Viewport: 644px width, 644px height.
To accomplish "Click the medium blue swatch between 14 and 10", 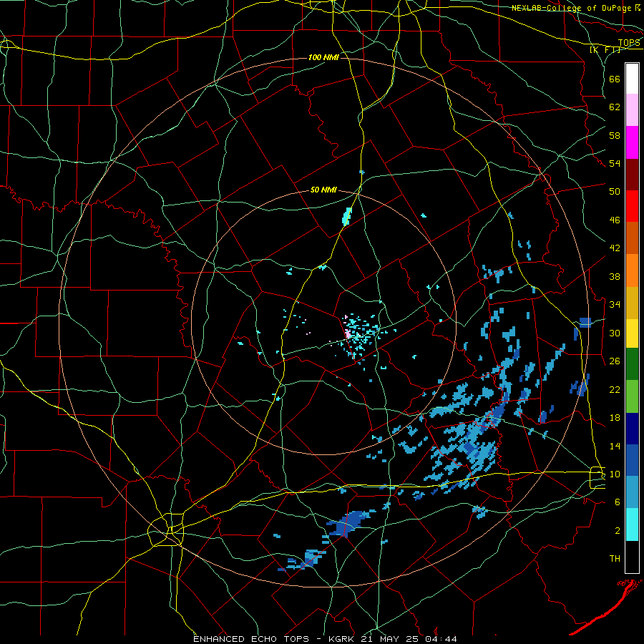I will 632,460.
